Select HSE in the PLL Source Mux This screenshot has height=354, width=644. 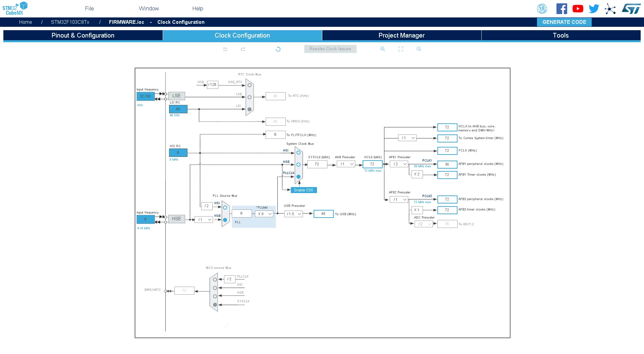pyautogui.click(x=225, y=220)
